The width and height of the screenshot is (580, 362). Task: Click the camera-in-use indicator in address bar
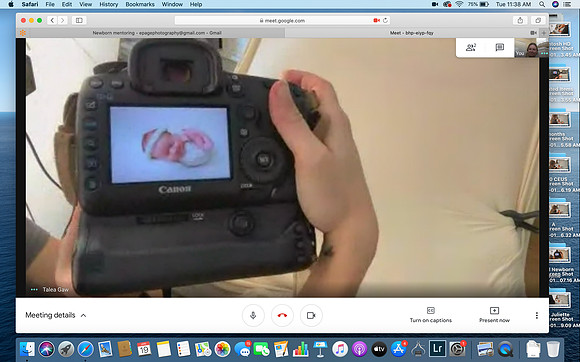click(377, 20)
